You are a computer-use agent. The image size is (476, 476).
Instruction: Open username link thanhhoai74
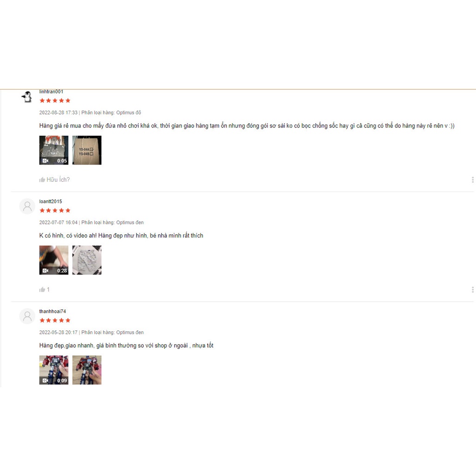(53, 311)
